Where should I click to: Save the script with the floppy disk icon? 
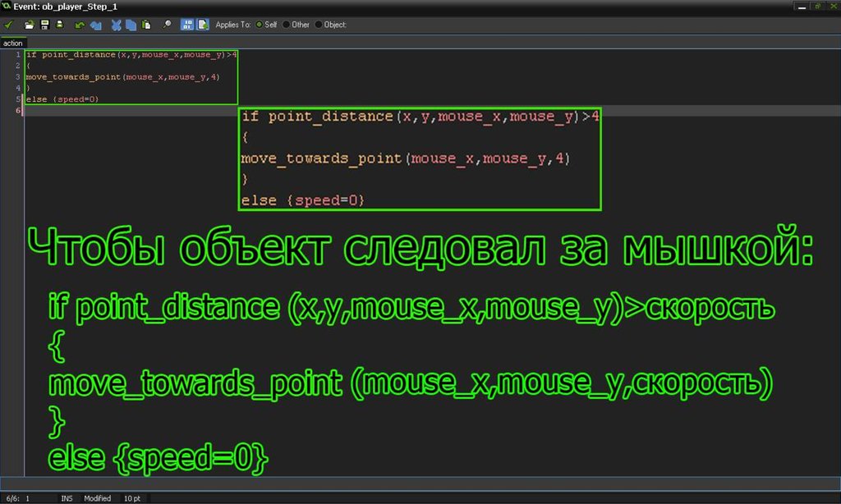point(44,25)
